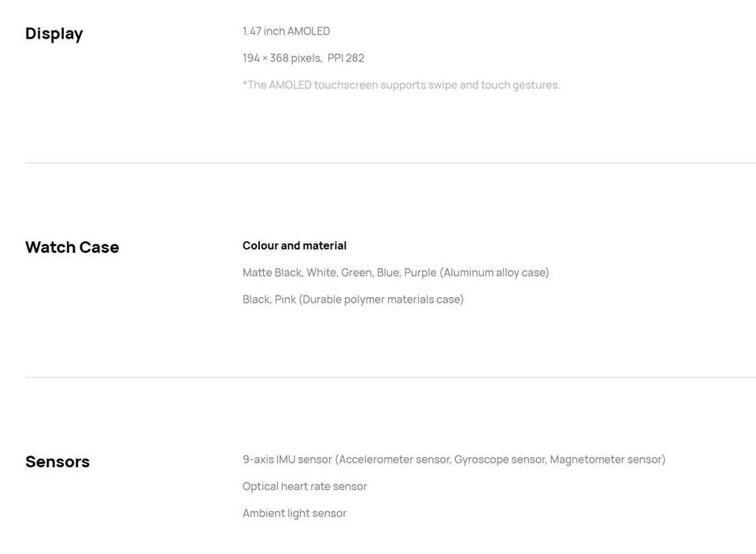This screenshot has width=756, height=554.
Task: Click the divider line below the Display section
Action: click(x=390, y=163)
